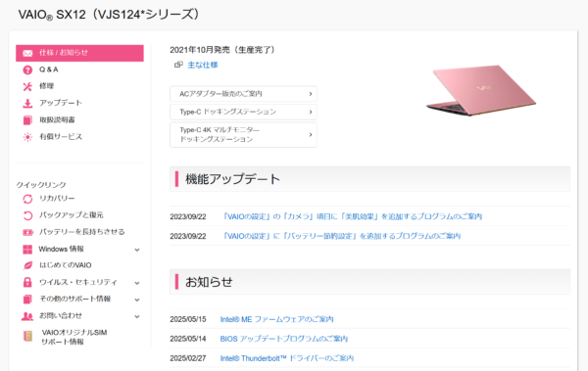Screen dimensions: 588x371
Task: Click the お知らせ section heading
Action: [x=209, y=282]
